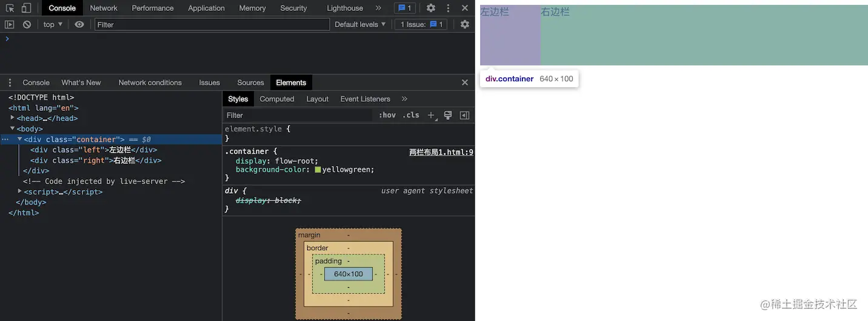Open the yellowgreen color swatch picker

(318, 170)
